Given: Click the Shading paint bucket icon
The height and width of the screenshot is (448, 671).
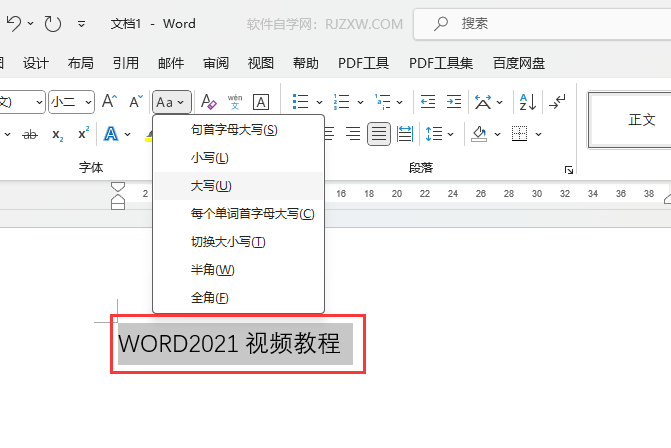Looking at the screenshot, I should point(479,134).
